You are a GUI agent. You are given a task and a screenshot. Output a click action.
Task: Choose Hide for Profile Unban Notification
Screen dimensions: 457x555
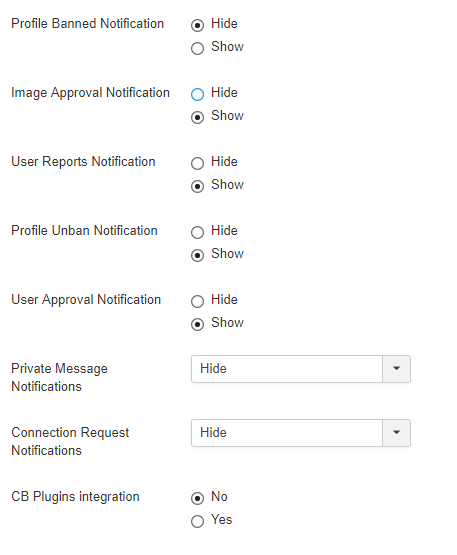(198, 233)
